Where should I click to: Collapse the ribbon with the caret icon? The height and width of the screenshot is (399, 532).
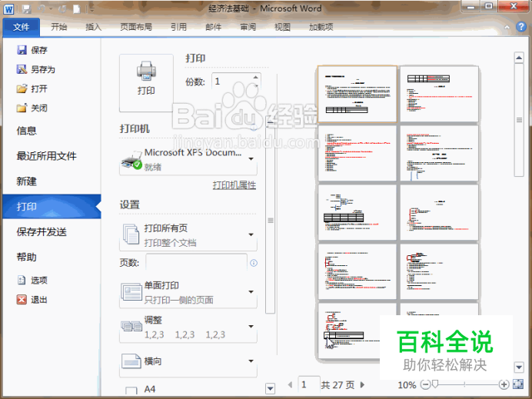pyautogui.click(x=507, y=27)
